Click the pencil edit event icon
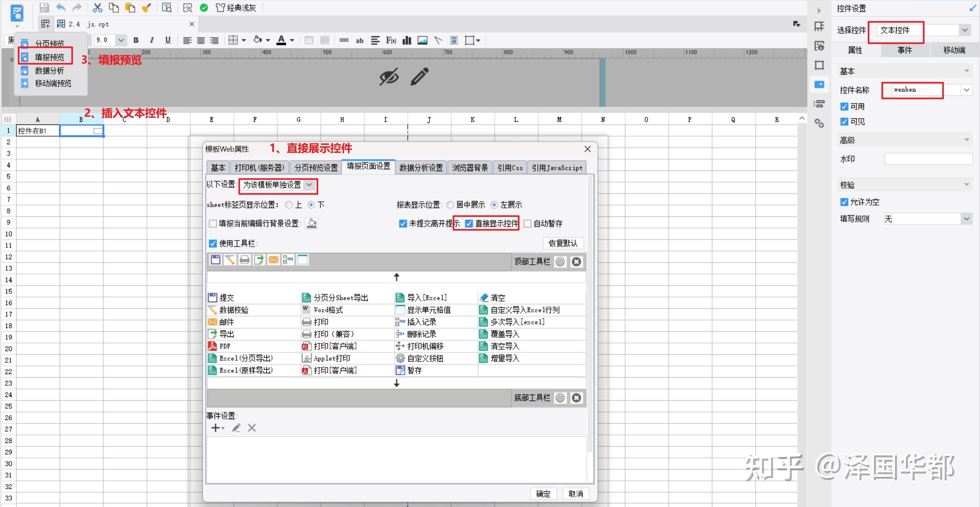The height and width of the screenshot is (507, 980). (x=236, y=428)
